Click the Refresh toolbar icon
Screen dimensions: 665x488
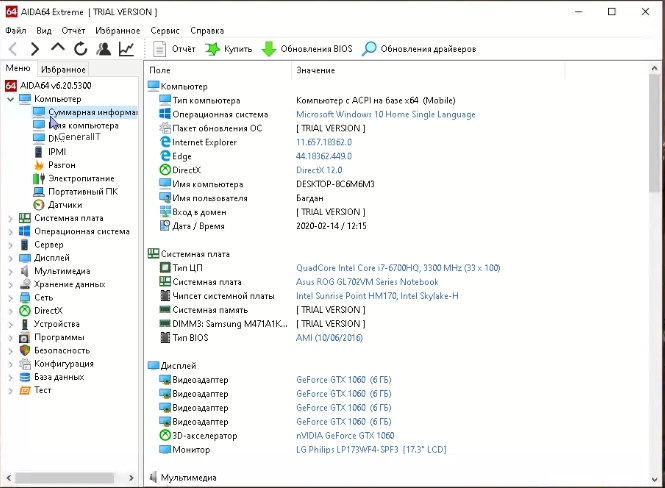pyautogui.click(x=80, y=49)
